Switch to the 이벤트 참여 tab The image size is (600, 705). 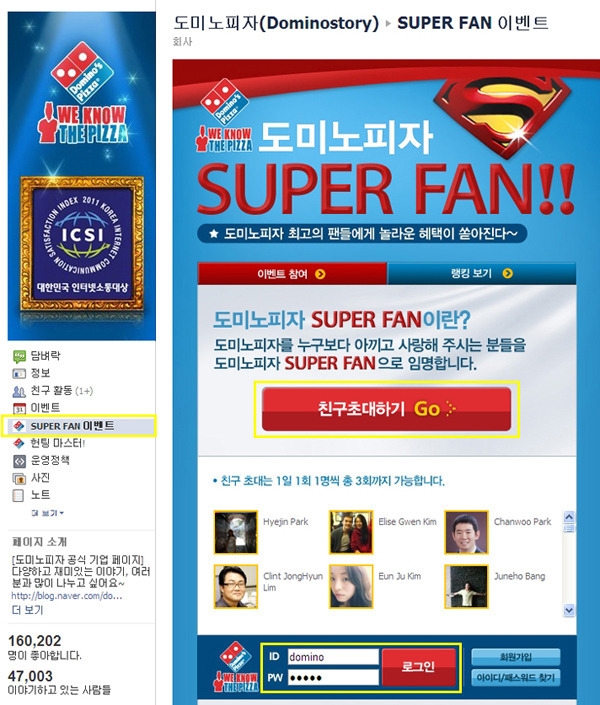(x=292, y=274)
